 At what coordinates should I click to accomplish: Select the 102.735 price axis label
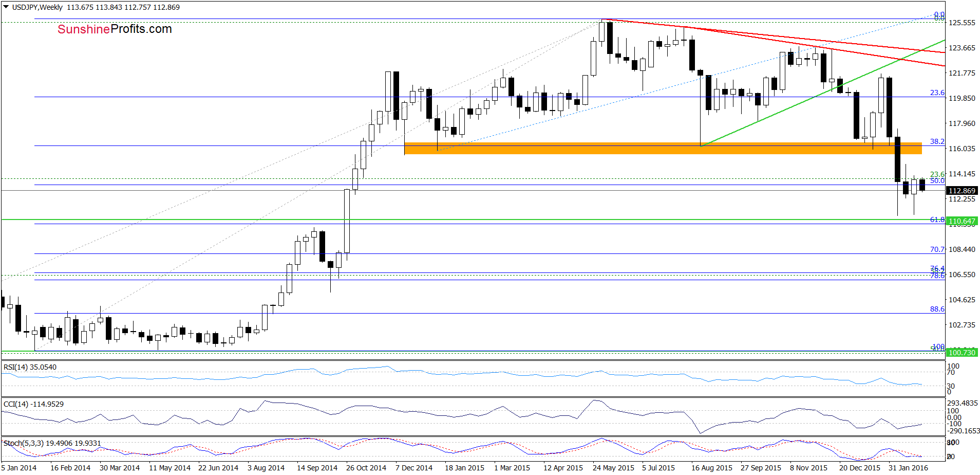962,325
